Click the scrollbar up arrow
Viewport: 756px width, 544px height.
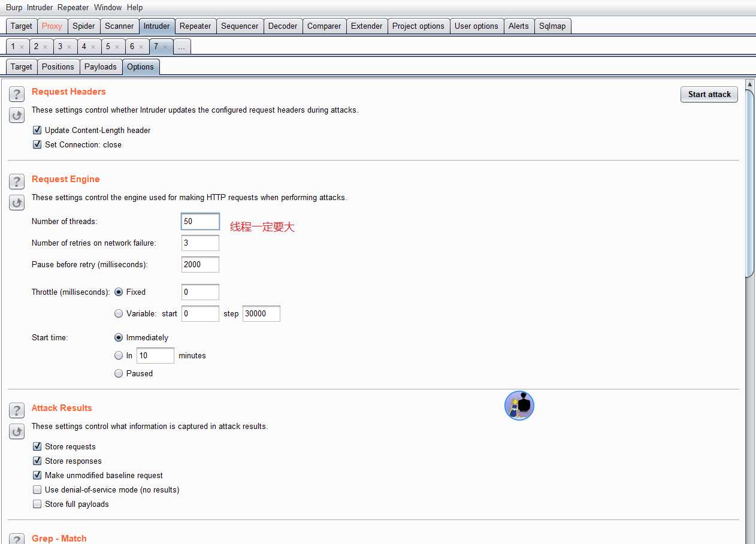pyautogui.click(x=749, y=84)
